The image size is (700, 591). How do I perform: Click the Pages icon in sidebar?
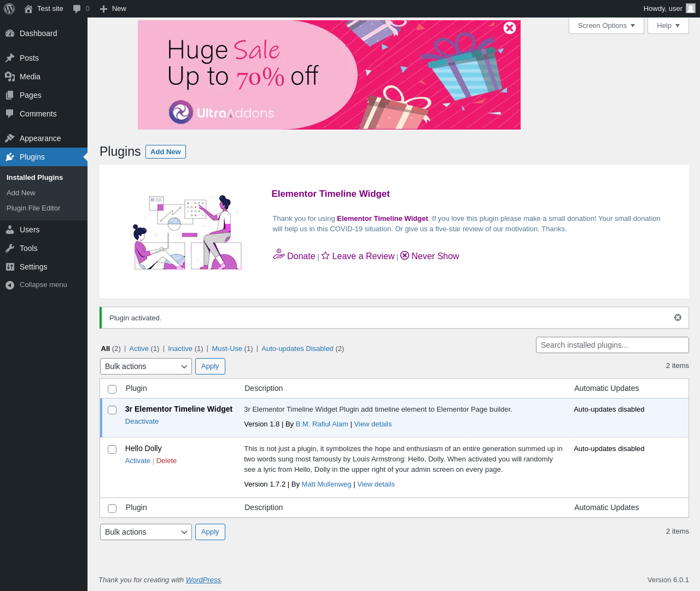(10, 95)
